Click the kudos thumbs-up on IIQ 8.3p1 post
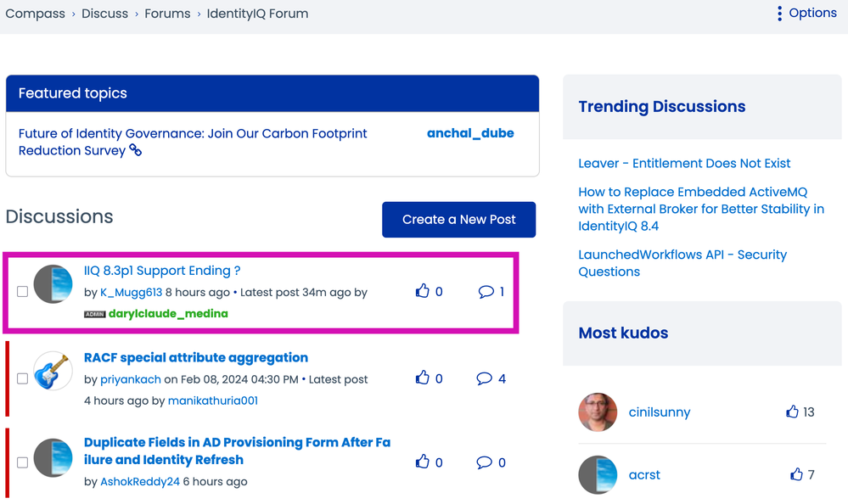Screen dimensions: 848x504 (x=423, y=291)
